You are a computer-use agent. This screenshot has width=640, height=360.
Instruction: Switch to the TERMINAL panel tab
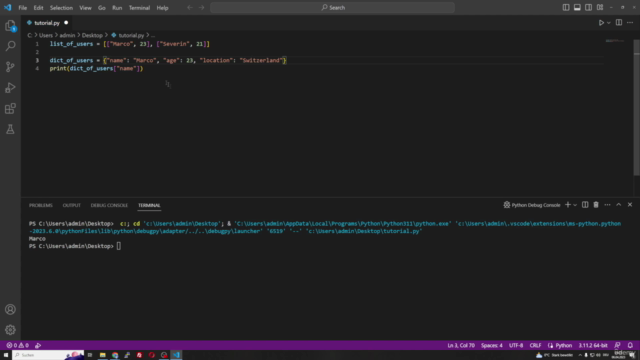pyautogui.click(x=149, y=205)
